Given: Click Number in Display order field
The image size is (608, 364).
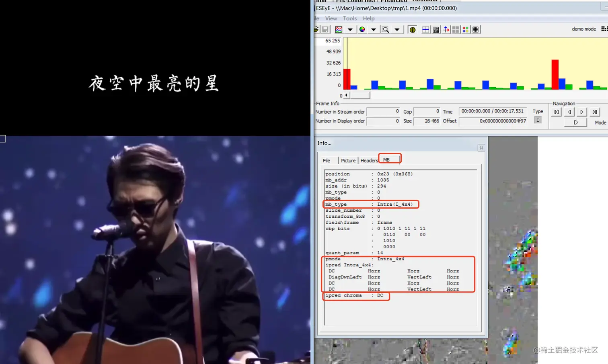Looking at the screenshot, I should (x=383, y=121).
